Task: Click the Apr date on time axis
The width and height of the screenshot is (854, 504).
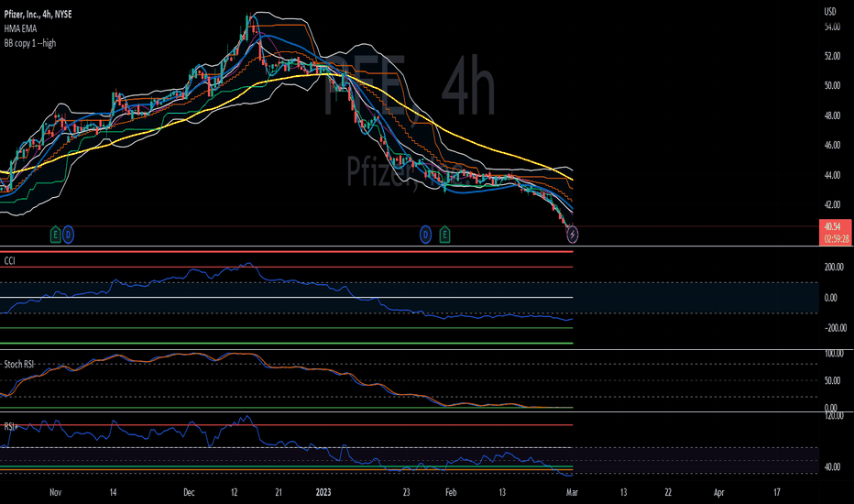Action: tap(719, 493)
